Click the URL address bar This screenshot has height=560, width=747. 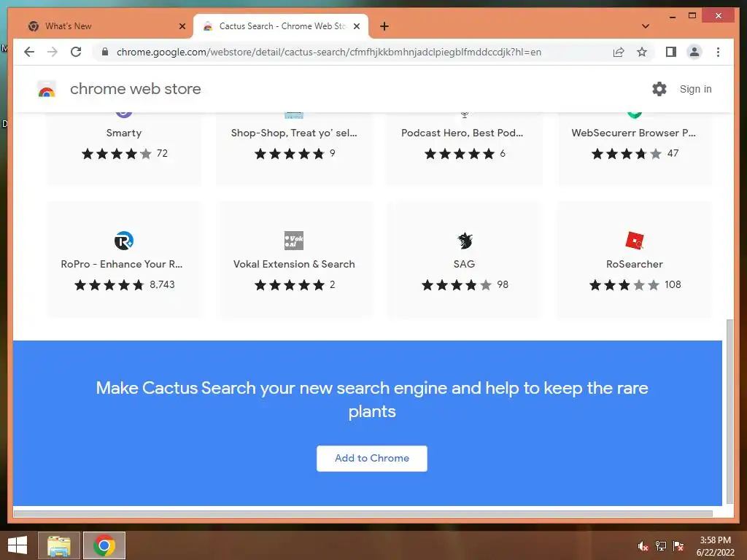tap(329, 52)
